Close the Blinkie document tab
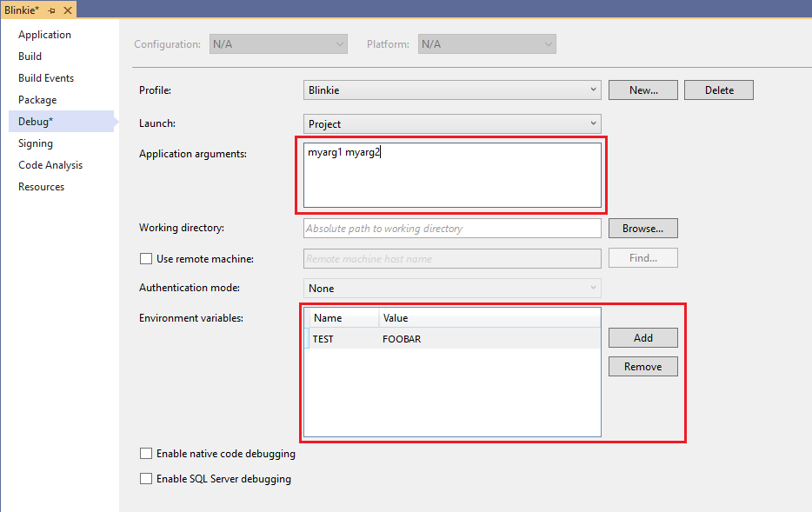Image resolution: width=812 pixels, height=512 pixels. [x=68, y=10]
